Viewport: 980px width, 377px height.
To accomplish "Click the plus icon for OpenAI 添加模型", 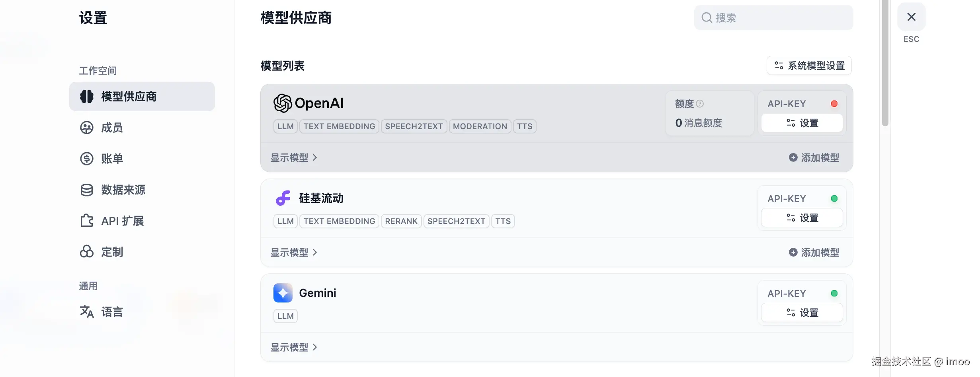I will [793, 157].
